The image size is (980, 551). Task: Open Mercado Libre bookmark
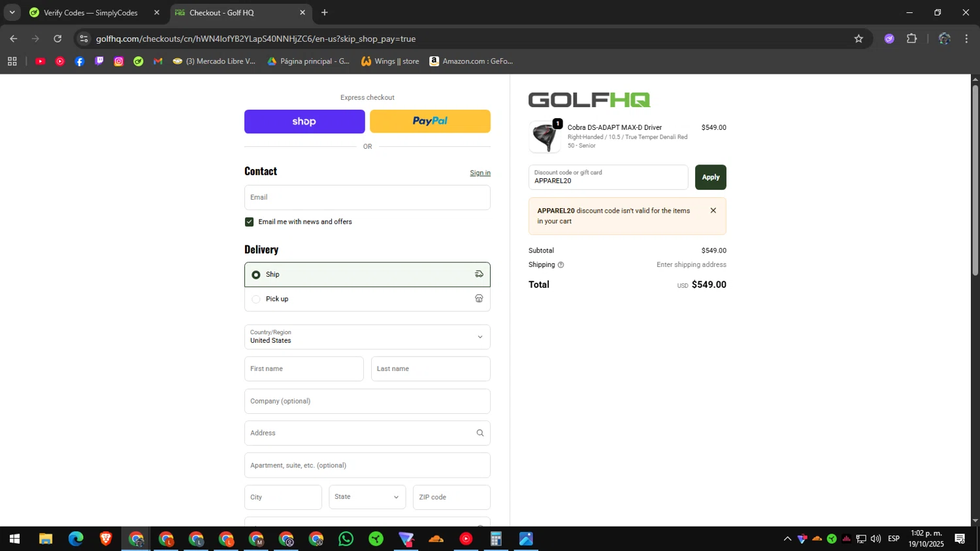click(x=214, y=61)
